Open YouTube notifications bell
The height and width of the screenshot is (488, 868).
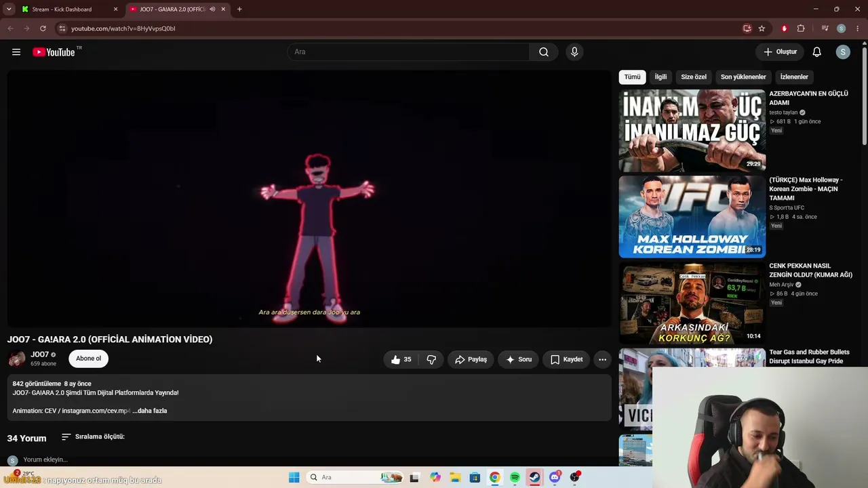(817, 52)
